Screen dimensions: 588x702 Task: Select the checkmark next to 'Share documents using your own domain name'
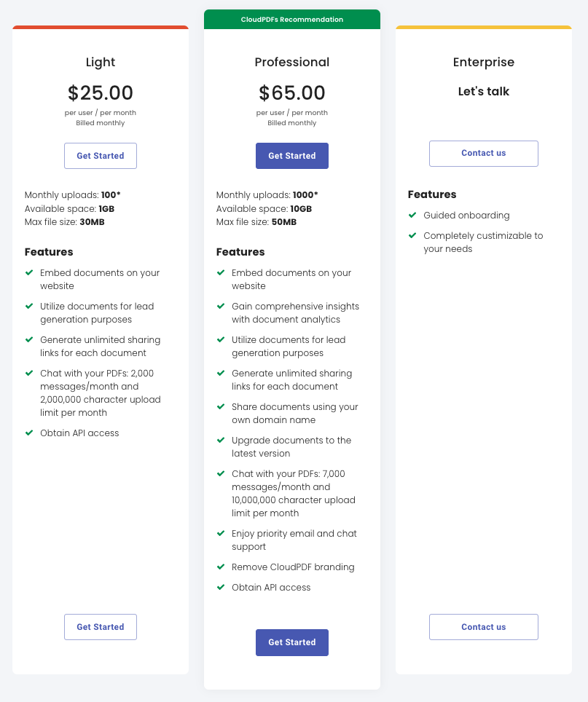[x=220, y=407]
